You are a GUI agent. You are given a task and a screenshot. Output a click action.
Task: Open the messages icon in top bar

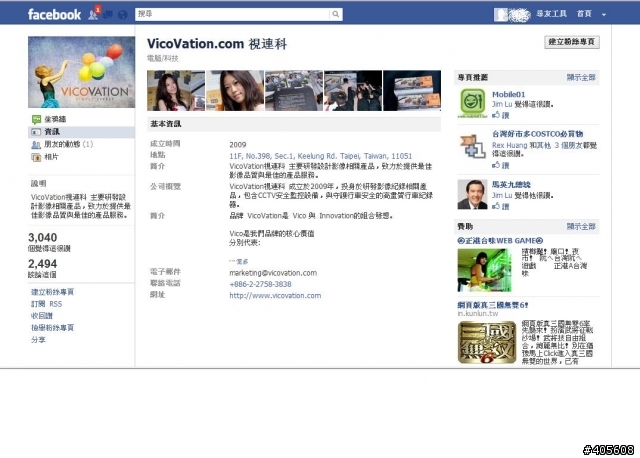coord(108,15)
